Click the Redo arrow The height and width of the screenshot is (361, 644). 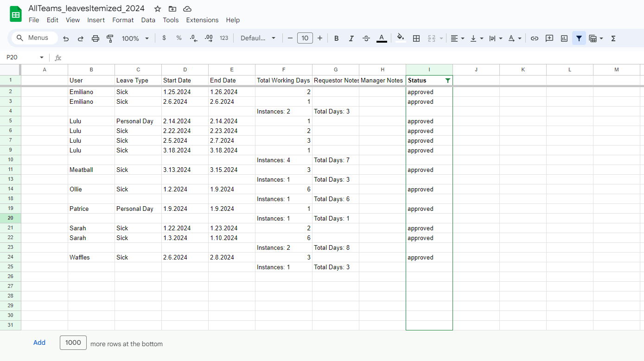81,38
